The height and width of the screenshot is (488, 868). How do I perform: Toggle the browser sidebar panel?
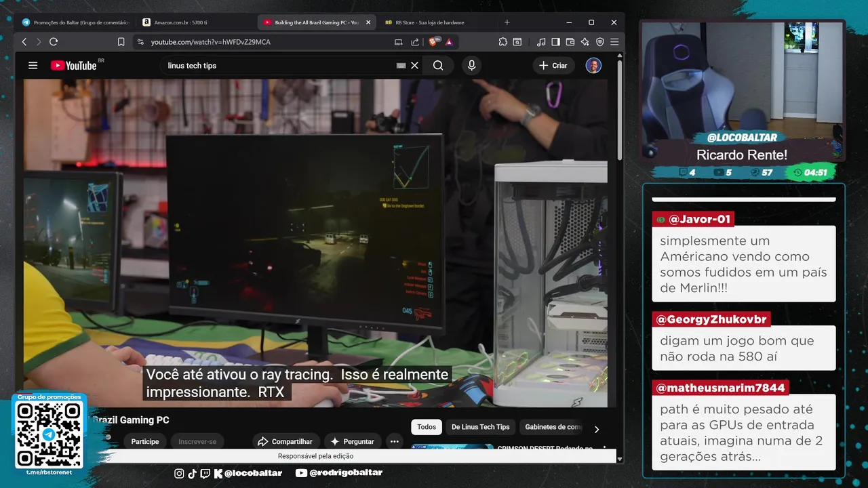point(555,42)
